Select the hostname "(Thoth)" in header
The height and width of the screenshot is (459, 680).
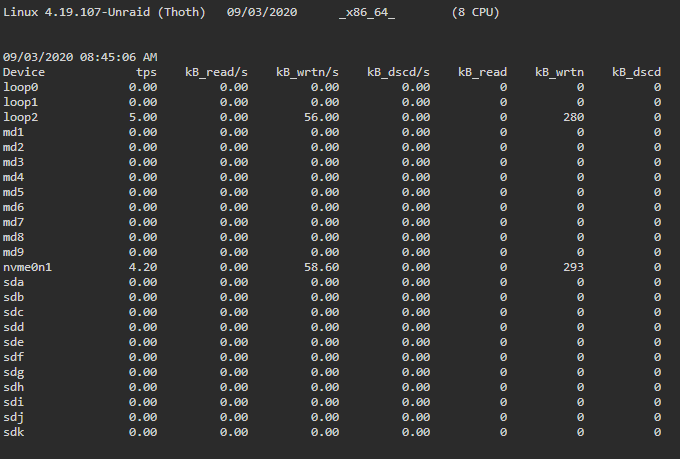click(181, 12)
